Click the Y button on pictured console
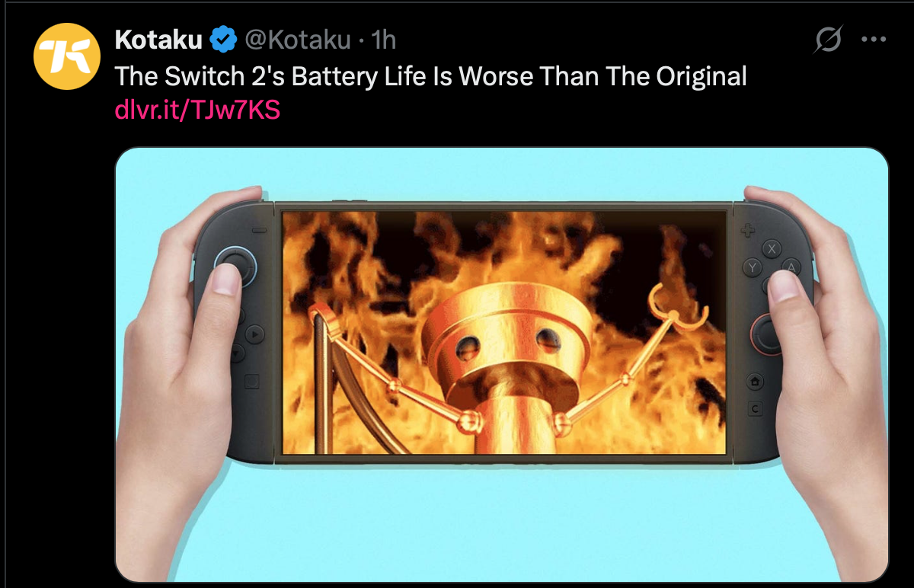 (753, 267)
